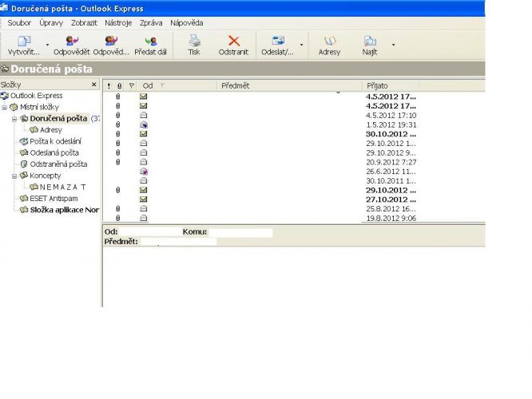Select message date 20.9.2012 7:27
Screen dimensions: 532x399
coord(391,162)
